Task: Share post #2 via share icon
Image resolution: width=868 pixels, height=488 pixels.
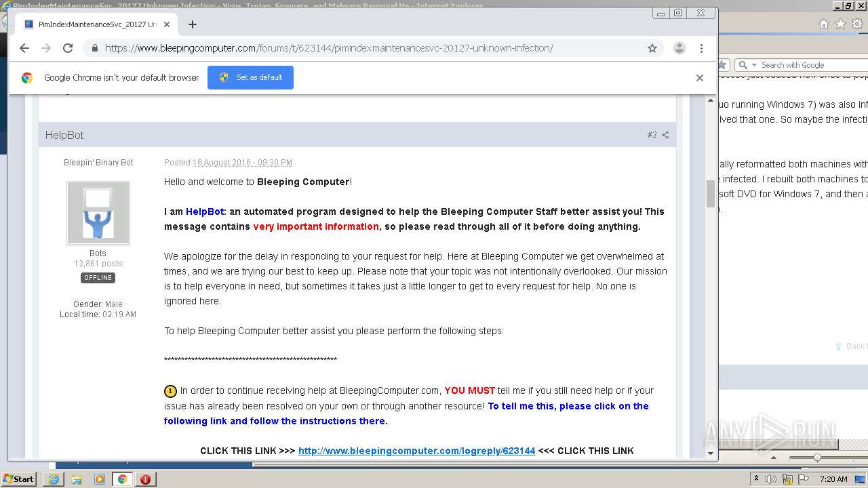Action: tap(665, 135)
